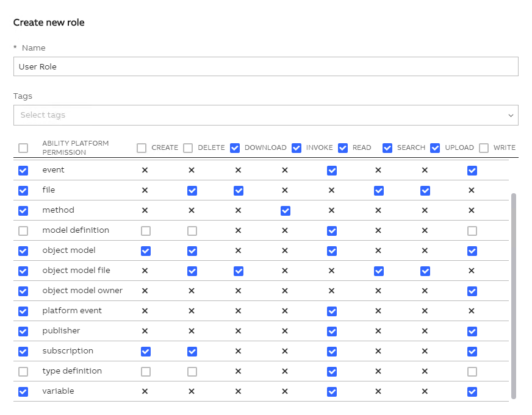Open the Select tags dropdown

click(265, 115)
